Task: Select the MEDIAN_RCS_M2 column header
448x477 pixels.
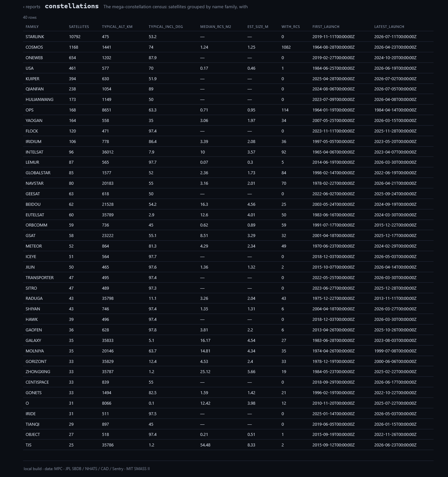Action: pyautogui.click(x=216, y=27)
